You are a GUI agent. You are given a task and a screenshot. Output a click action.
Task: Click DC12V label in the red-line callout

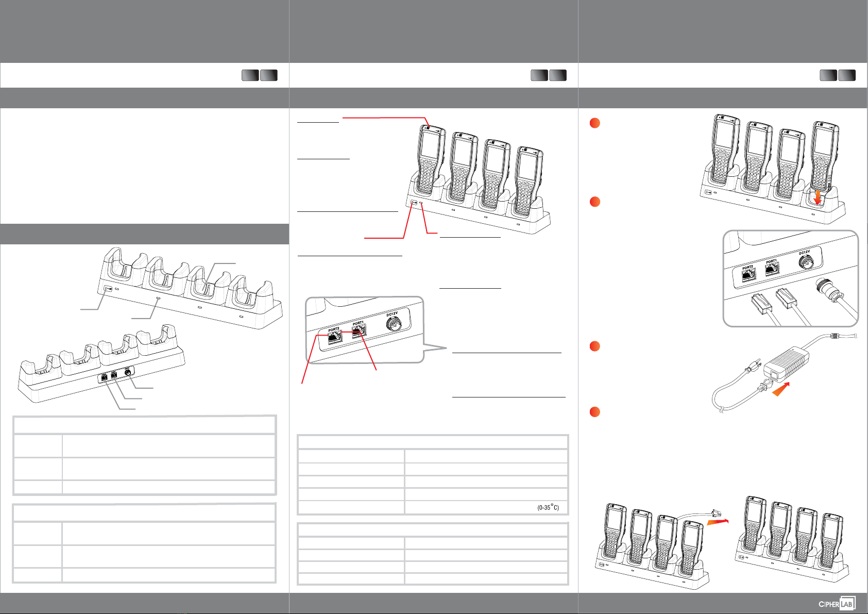[x=392, y=313]
